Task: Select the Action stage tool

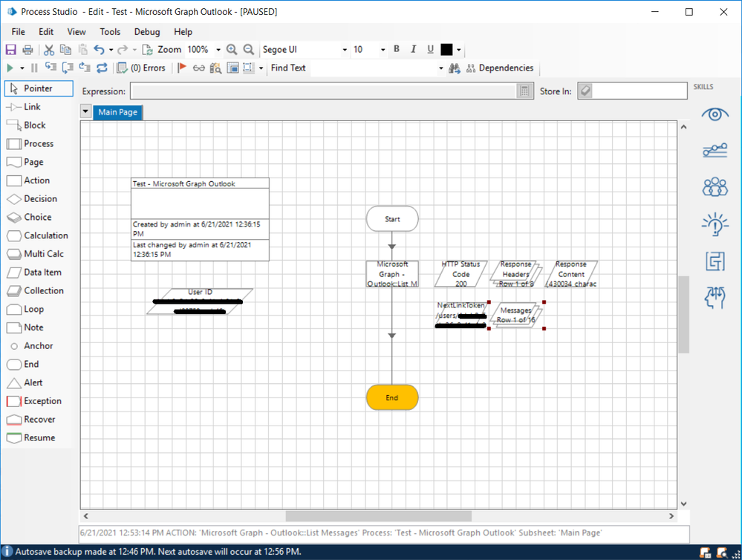Action: 39,180
